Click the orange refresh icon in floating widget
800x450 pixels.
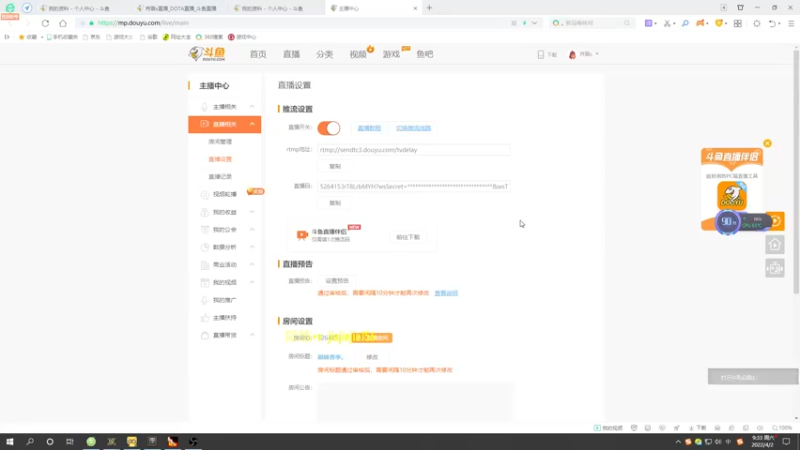[x=776, y=221]
